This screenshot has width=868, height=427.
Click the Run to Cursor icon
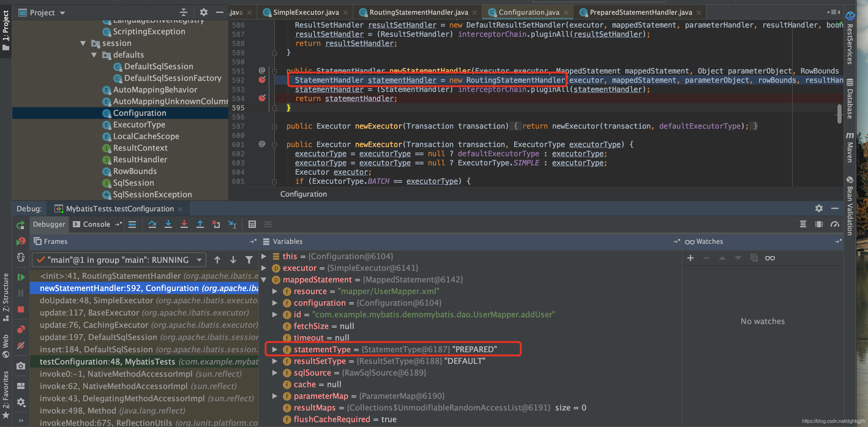click(x=232, y=224)
